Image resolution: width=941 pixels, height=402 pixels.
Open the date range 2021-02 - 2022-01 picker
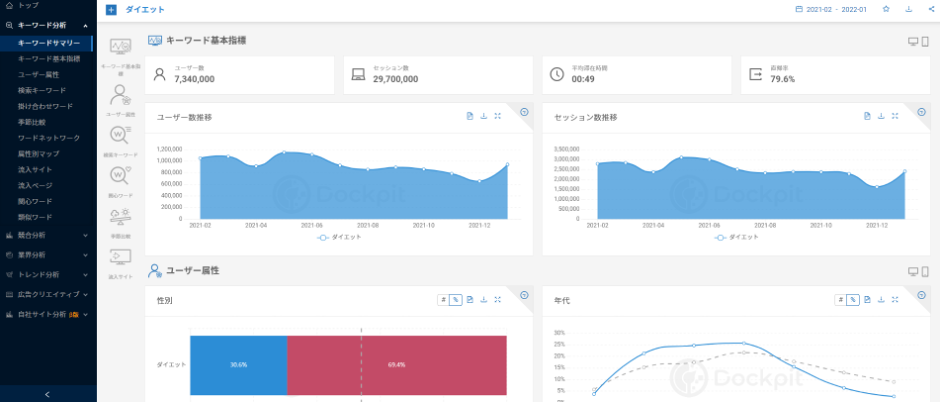pyautogui.click(x=831, y=9)
